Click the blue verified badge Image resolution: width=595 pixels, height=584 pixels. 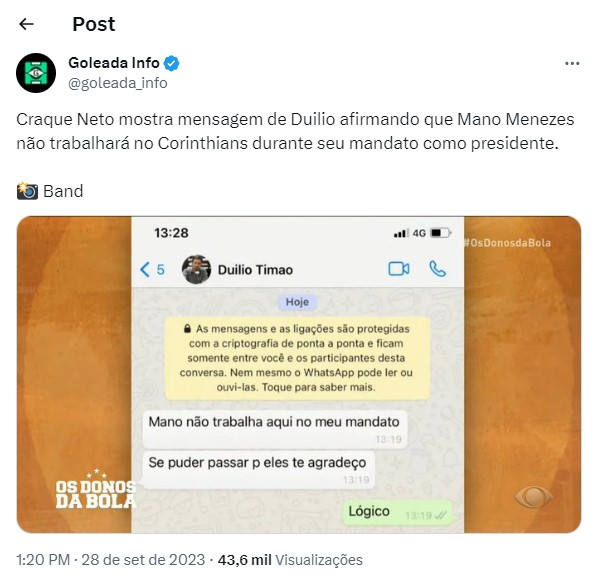pos(172,63)
